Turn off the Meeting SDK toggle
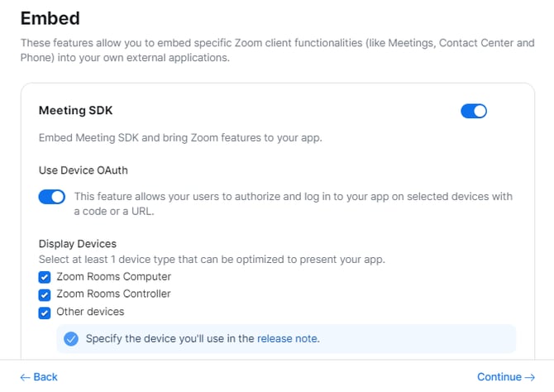 coord(474,111)
